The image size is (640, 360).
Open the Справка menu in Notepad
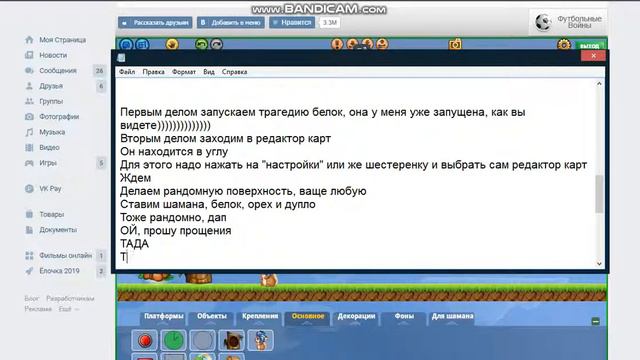234,72
